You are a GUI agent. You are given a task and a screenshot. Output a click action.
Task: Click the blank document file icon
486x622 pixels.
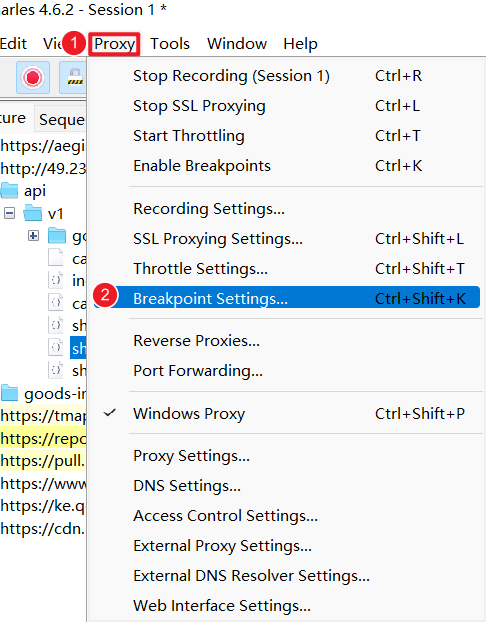pyautogui.click(x=56, y=258)
